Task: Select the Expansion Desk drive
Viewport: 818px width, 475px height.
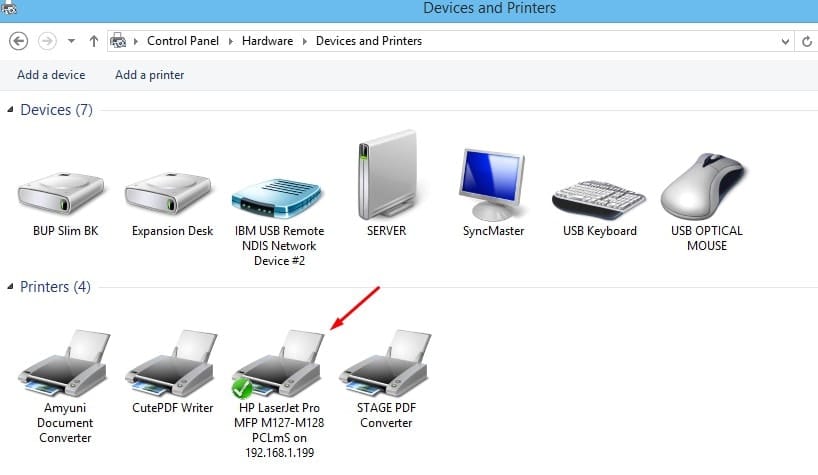Action: click(x=169, y=194)
